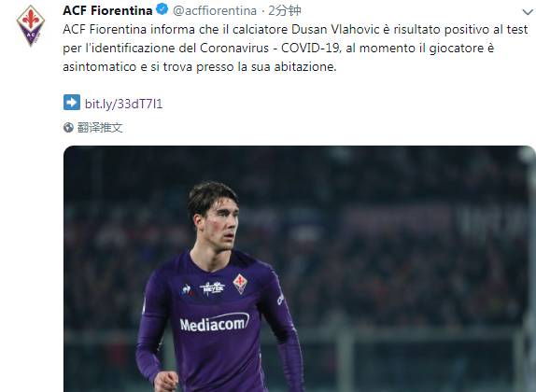Click COVID-19 in the tweet text
Image resolution: width=536 pixels, height=392 pixels.
coord(311,48)
